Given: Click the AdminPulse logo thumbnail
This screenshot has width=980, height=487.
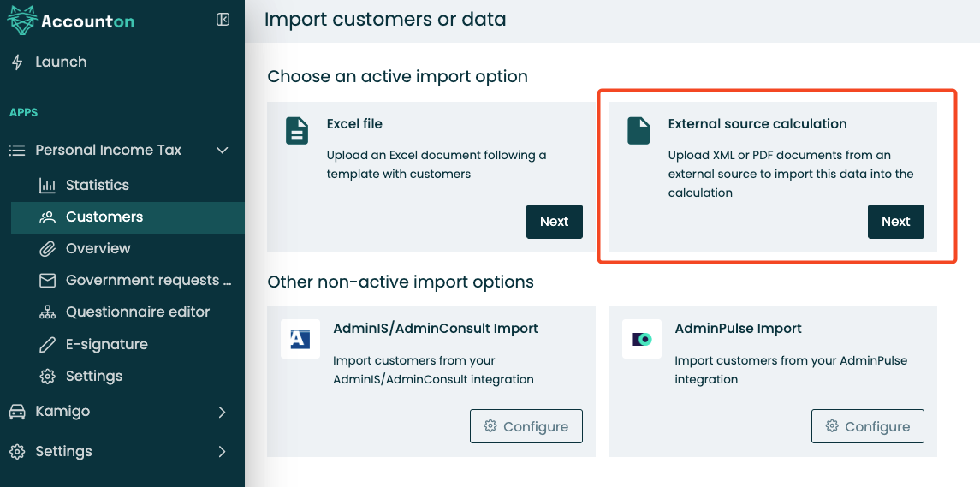Looking at the screenshot, I should click(642, 339).
